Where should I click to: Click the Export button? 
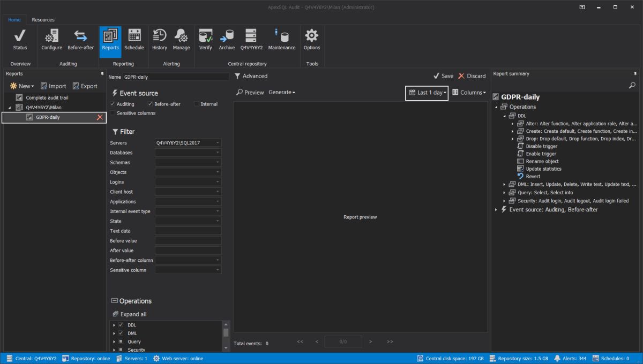[x=85, y=86]
